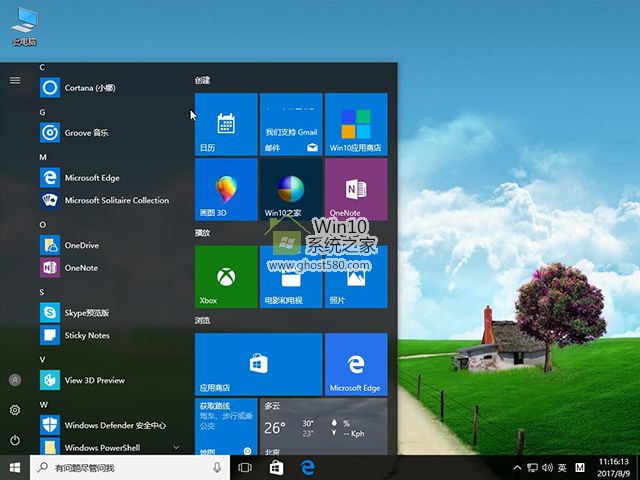The width and height of the screenshot is (640, 480).
Task: Open the 获取路线 maps tile
Action: [226, 427]
